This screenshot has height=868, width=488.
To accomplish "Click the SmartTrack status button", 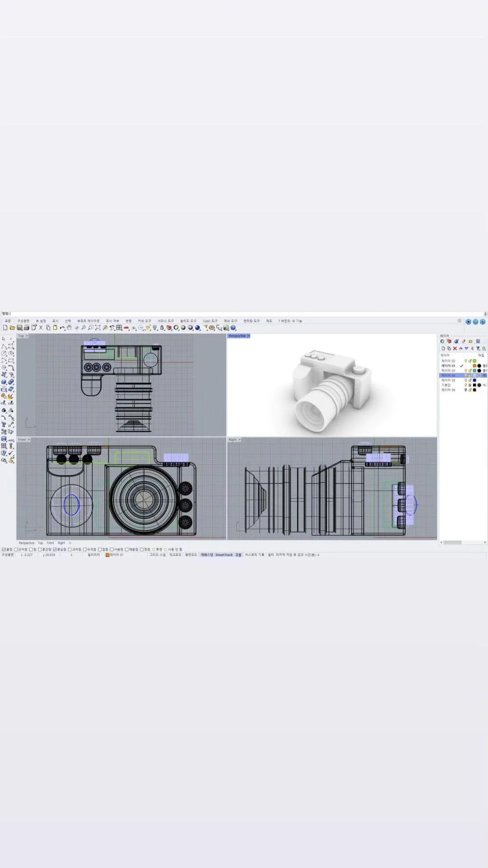I will point(224,555).
